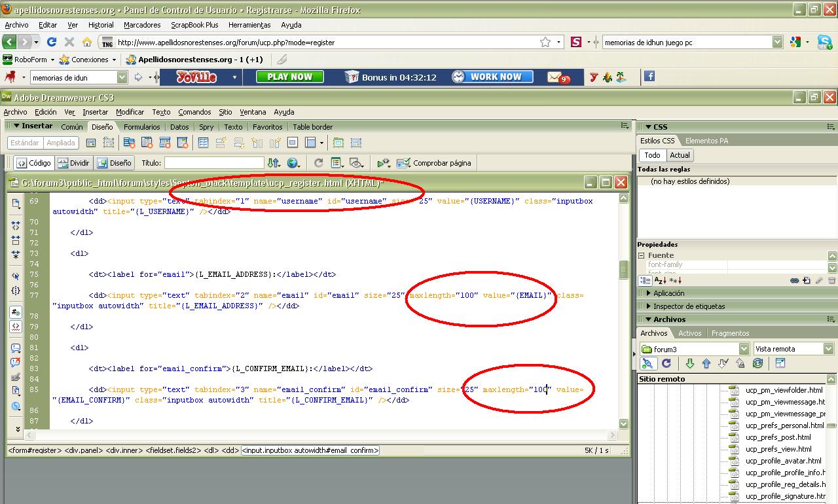Toggle Ampliada expanded mode
This screenshot has height=504, width=838.
coord(61,143)
